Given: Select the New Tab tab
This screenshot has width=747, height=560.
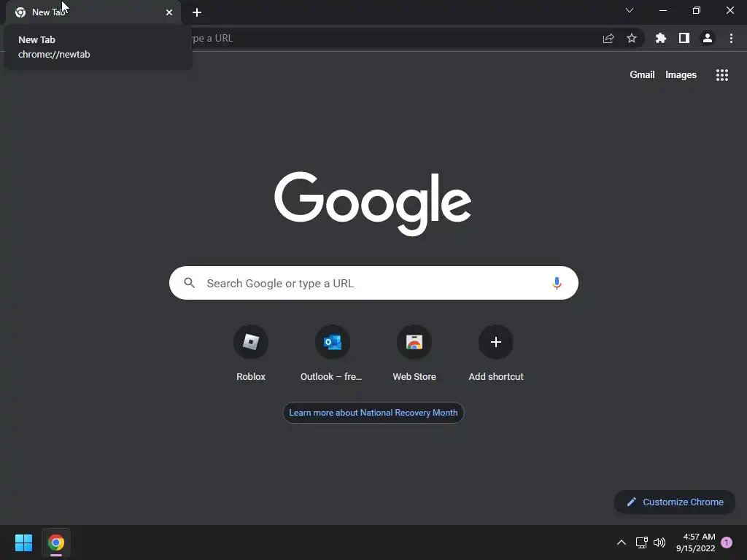Looking at the screenshot, I should pos(93,12).
